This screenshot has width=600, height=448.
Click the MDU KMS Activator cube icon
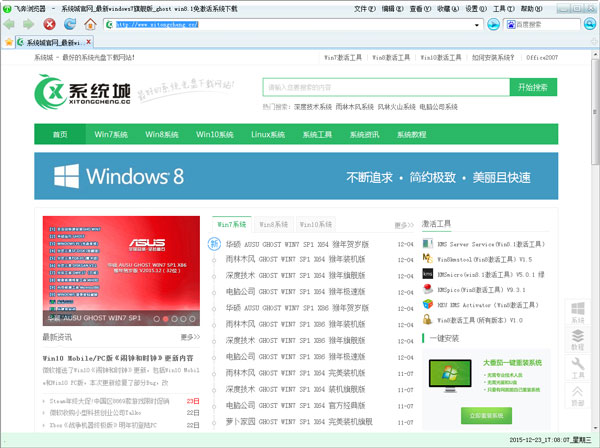point(427,305)
